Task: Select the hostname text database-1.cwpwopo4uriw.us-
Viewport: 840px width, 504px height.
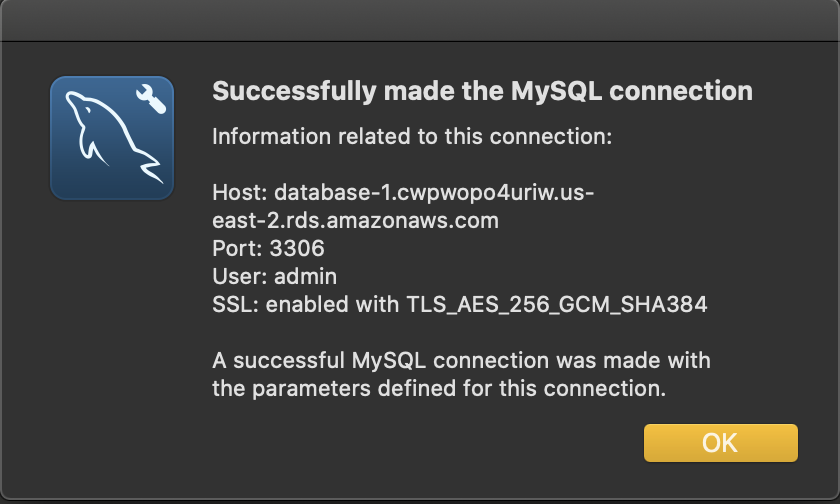Action: coord(434,192)
